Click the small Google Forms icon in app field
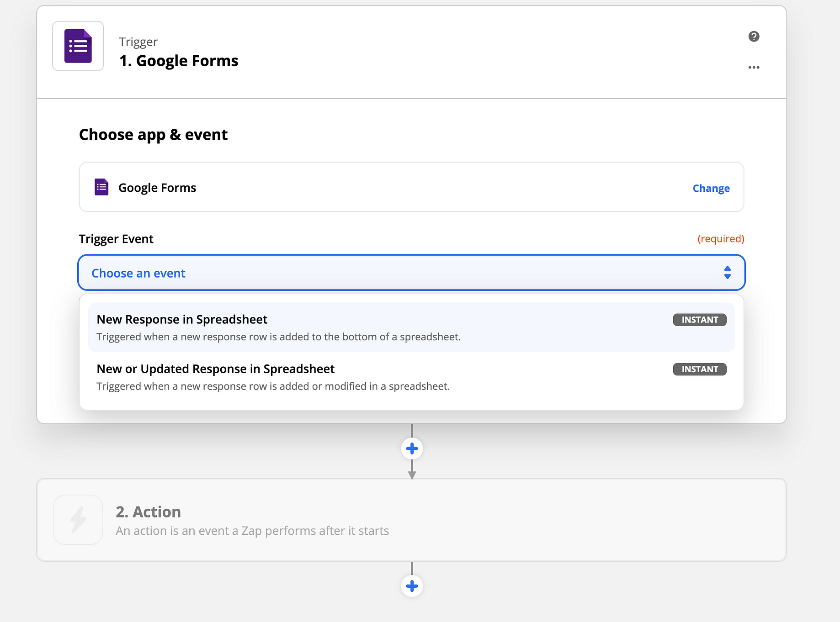 [101, 187]
